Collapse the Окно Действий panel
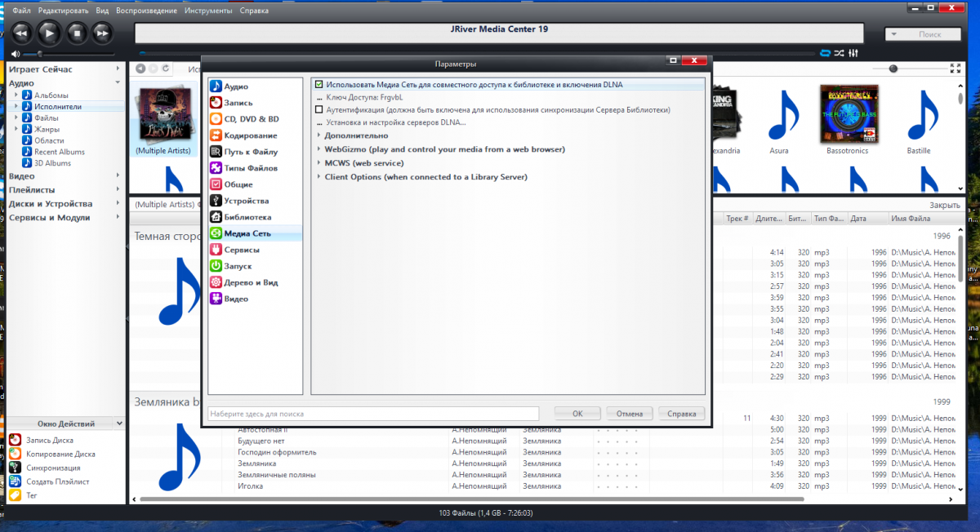 pos(119,423)
